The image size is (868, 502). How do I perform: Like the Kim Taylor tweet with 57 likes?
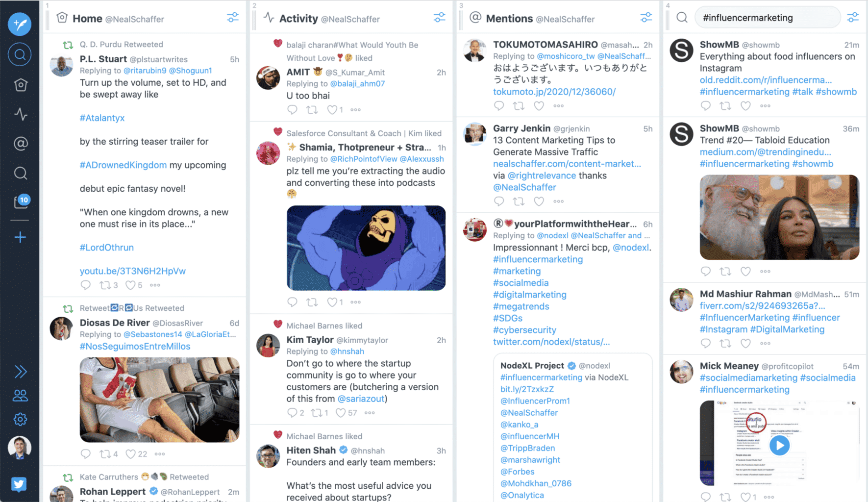(341, 413)
